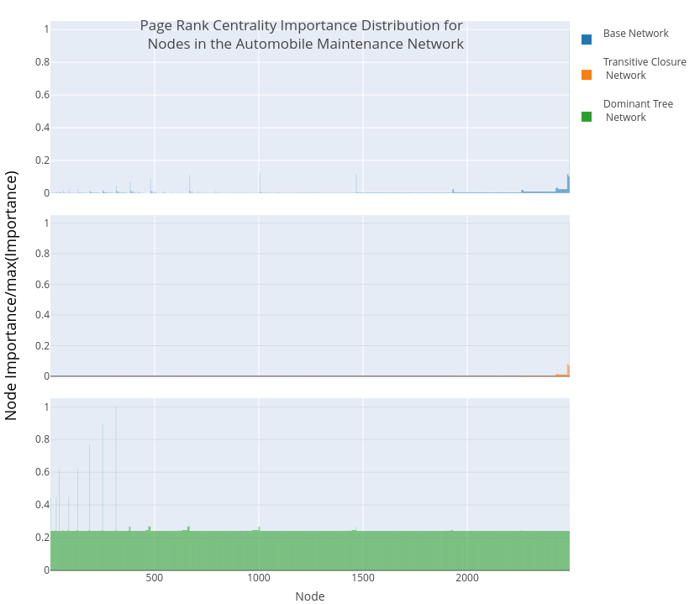The height and width of the screenshot is (604, 700).
Task: Click the green legend color swatch
Action: pyautogui.click(x=587, y=117)
